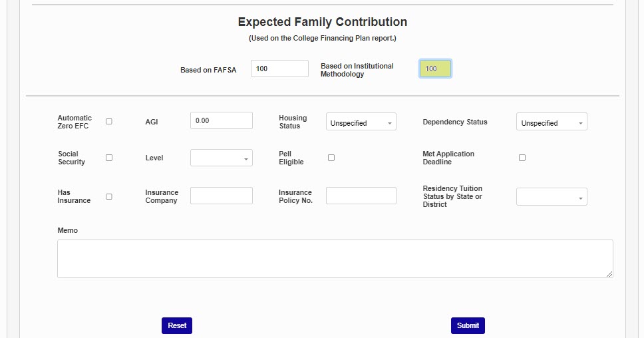Image resolution: width=644 pixels, height=338 pixels.
Task: Click the Housing Status dropdown arrow
Action: tap(390, 123)
